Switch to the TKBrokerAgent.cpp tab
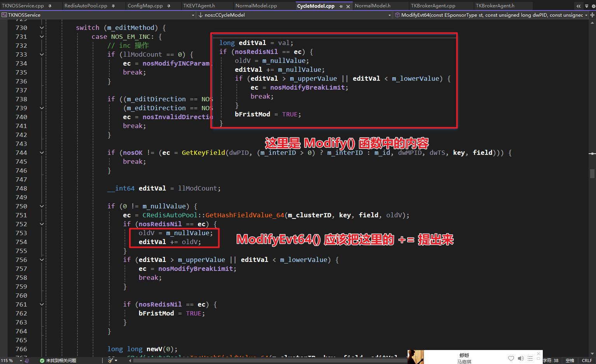Screen dimensions: 596x364 click(433, 6)
